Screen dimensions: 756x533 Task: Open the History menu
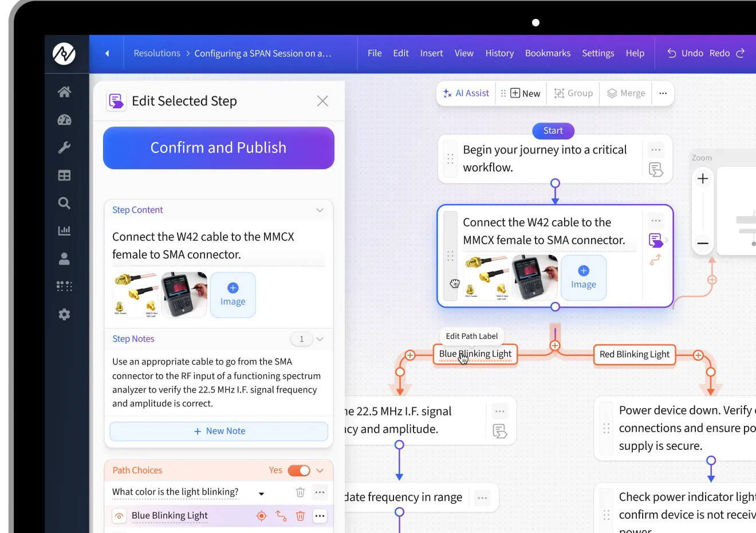(x=499, y=53)
